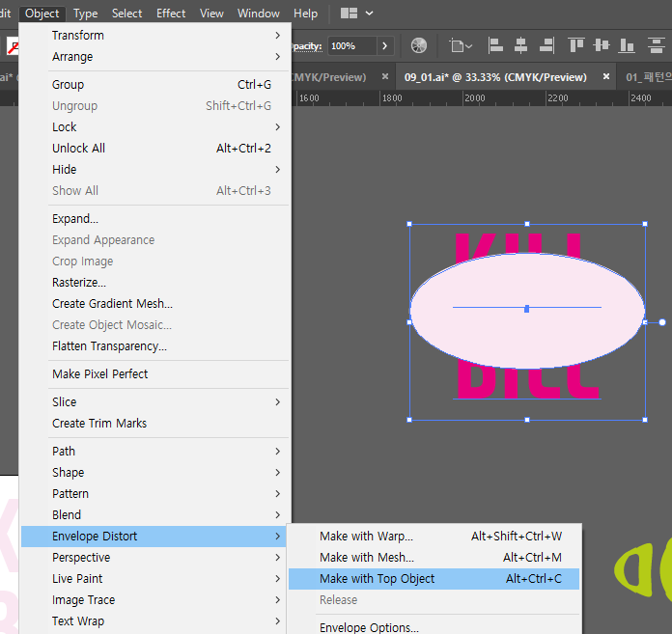672x634 pixels.
Task: Choose Make Pixel Perfect
Action: (x=154, y=374)
